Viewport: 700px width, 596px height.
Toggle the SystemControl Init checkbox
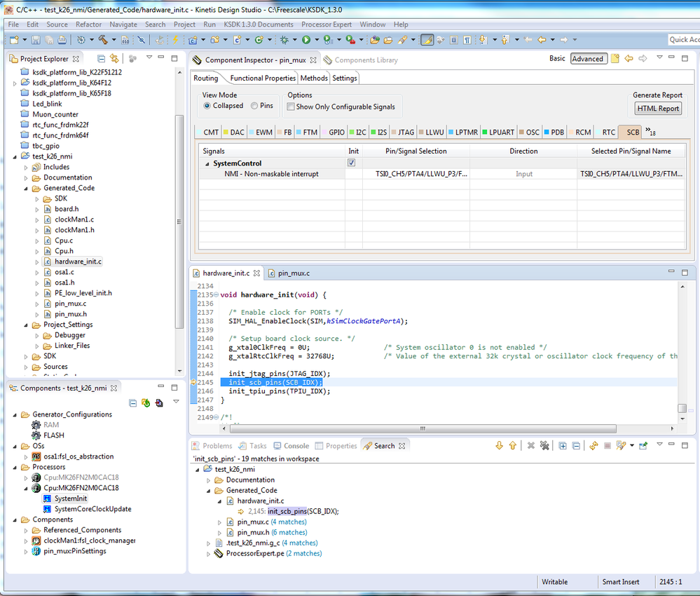click(352, 163)
